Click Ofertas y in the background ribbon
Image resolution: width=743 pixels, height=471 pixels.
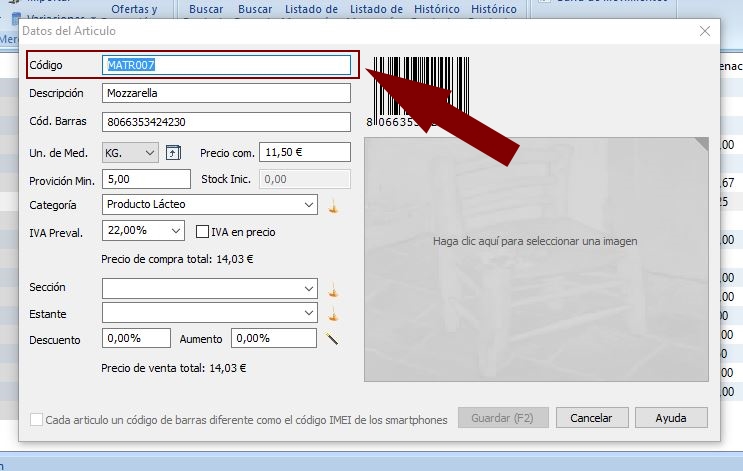tap(134, 9)
